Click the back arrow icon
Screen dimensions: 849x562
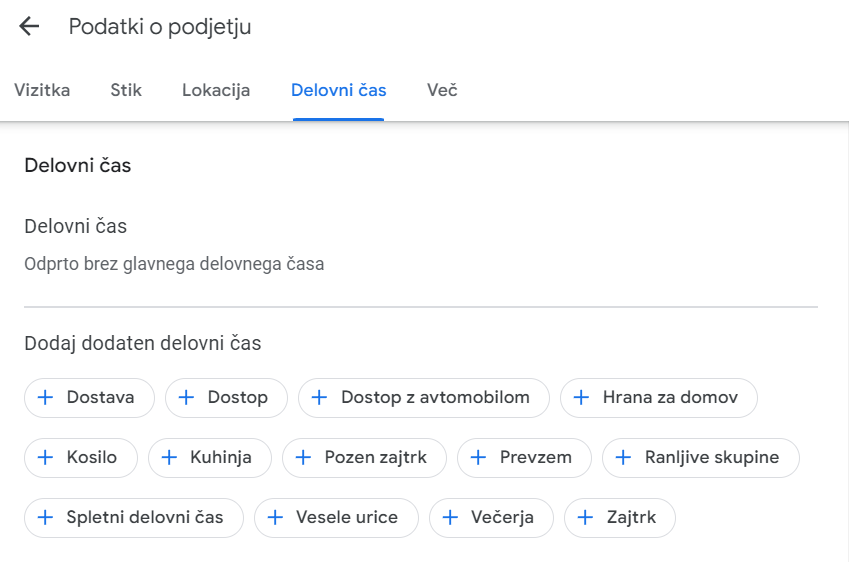click(29, 27)
